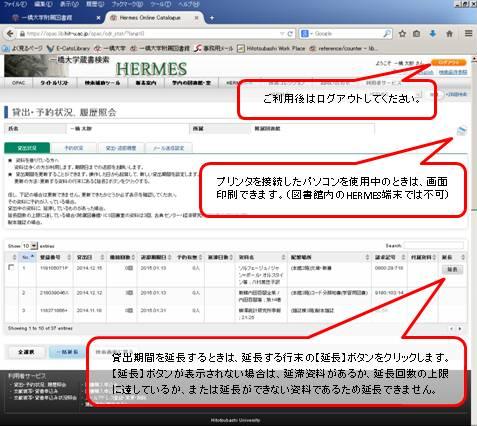Viewport: 477px width, 426px height.
Task: Open the downloads arrow icon
Action: pyautogui.click(x=433, y=34)
